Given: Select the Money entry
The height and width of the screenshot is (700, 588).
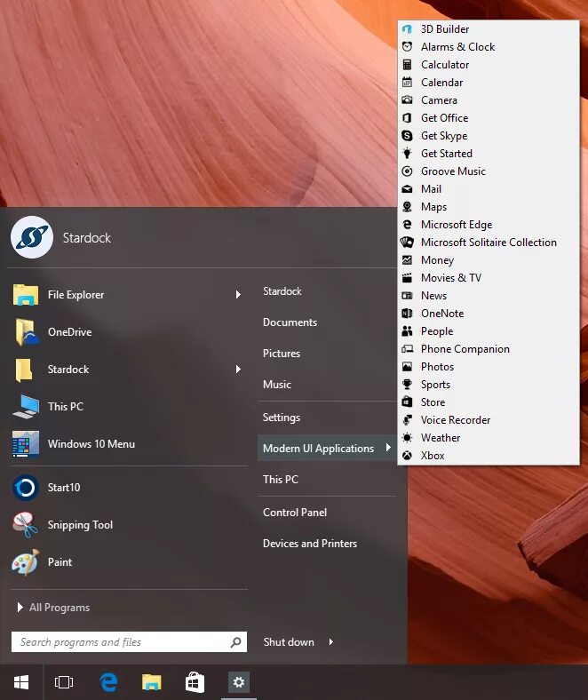Looking at the screenshot, I should click(489, 259).
